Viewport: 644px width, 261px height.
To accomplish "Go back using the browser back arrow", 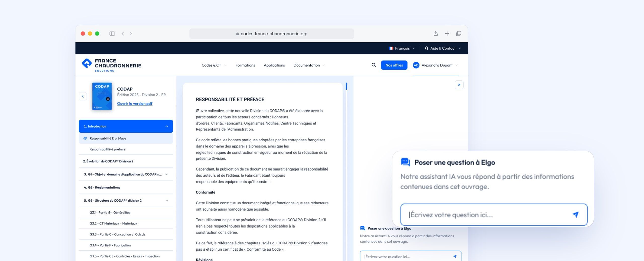I will [x=123, y=34].
